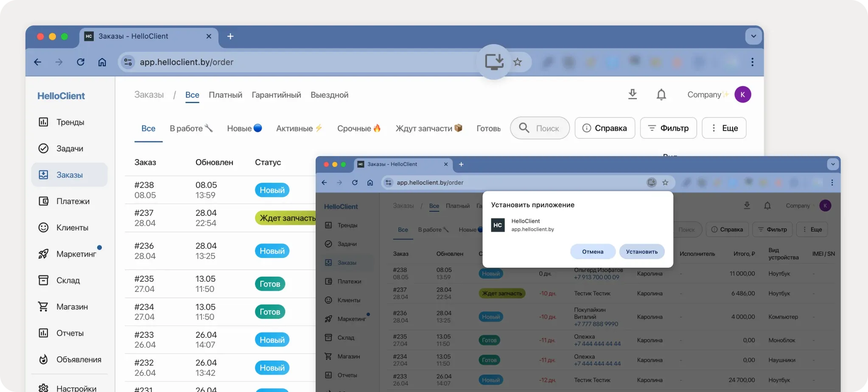The height and width of the screenshot is (392, 868).
Task: Open Клиенты section in the sidebar
Action: click(x=72, y=228)
